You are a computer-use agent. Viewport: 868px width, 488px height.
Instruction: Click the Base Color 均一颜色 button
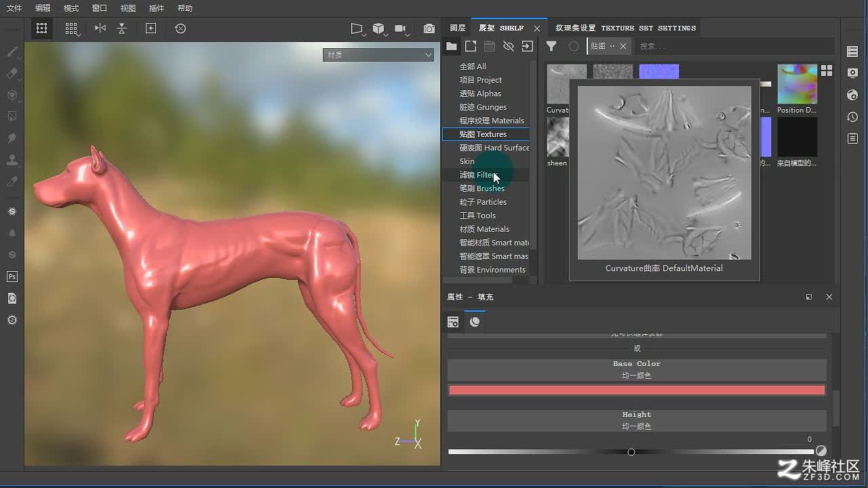(x=637, y=369)
